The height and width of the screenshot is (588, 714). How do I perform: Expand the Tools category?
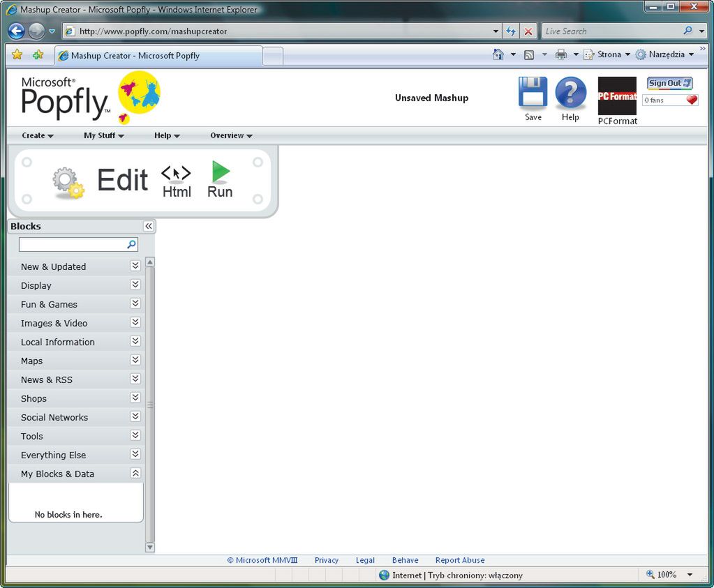[x=135, y=435]
